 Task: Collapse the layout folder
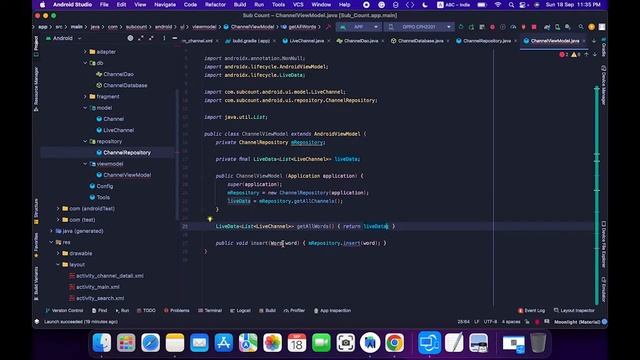point(58,264)
